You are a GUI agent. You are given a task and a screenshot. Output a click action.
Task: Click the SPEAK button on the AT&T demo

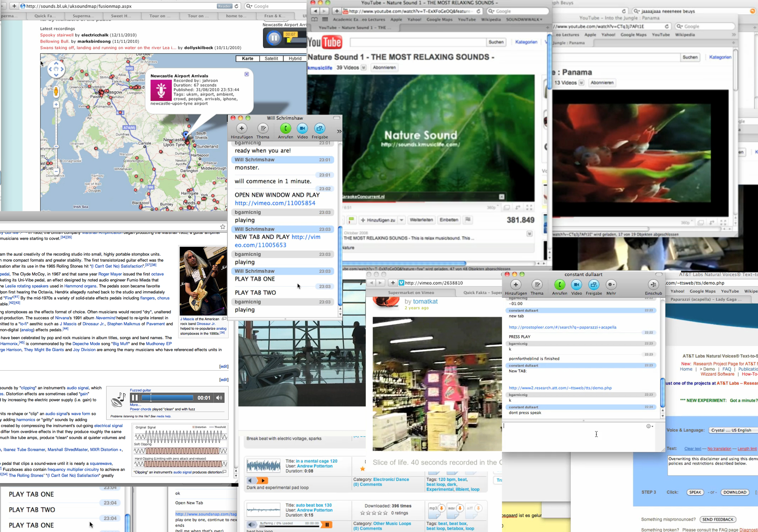pos(695,492)
